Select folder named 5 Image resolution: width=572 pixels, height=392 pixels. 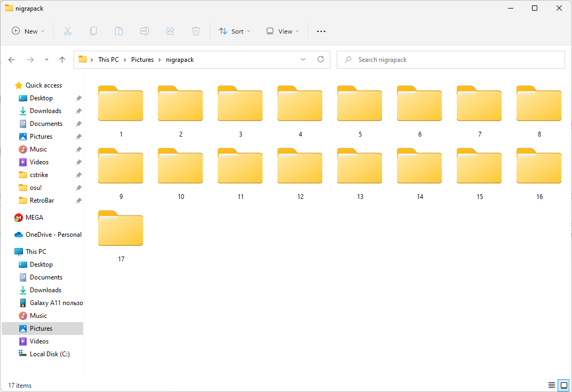[x=360, y=111]
